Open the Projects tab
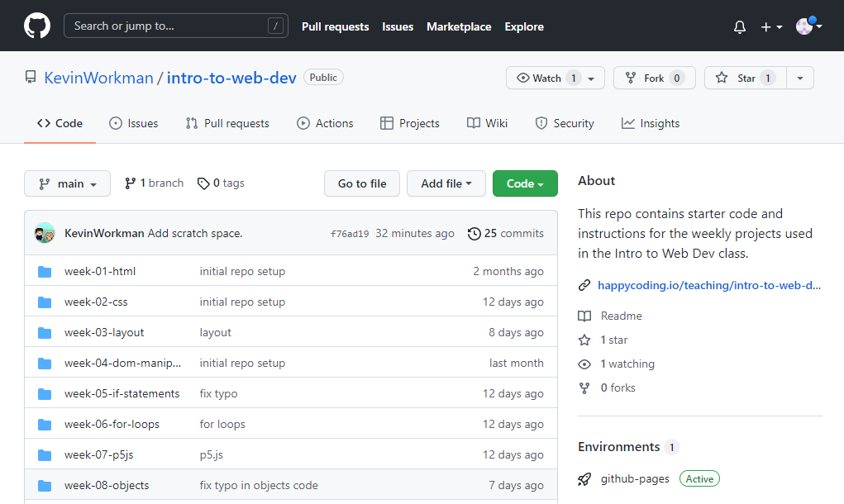This screenshot has height=504, width=844. pos(410,123)
